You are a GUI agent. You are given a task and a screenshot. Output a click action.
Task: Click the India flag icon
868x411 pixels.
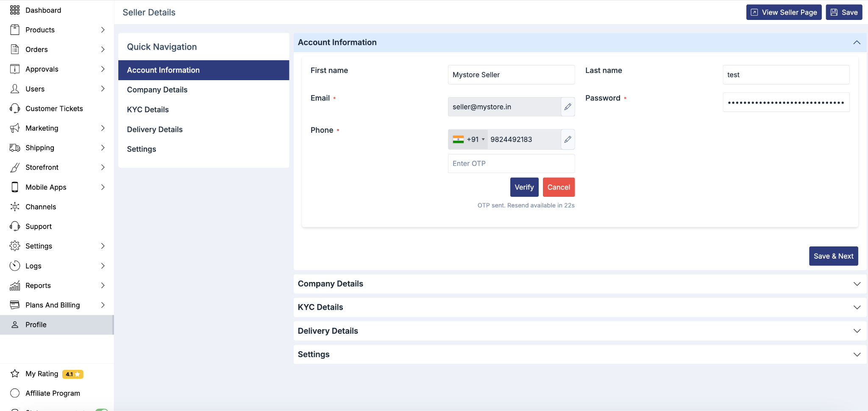click(458, 139)
